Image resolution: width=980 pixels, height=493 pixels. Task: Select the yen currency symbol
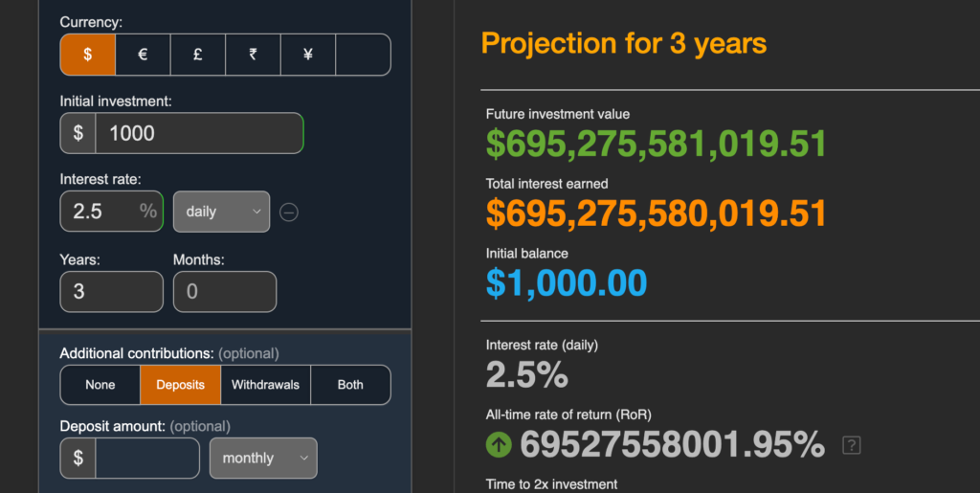pos(307,55)
